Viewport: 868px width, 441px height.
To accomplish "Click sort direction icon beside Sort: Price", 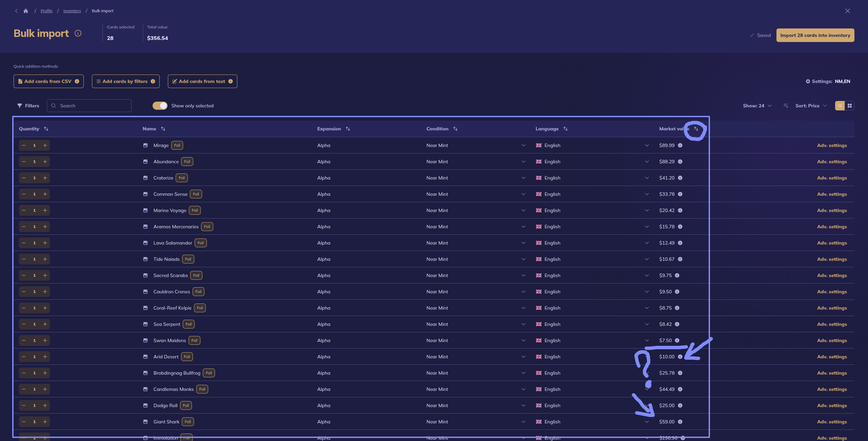I will 786,106.
